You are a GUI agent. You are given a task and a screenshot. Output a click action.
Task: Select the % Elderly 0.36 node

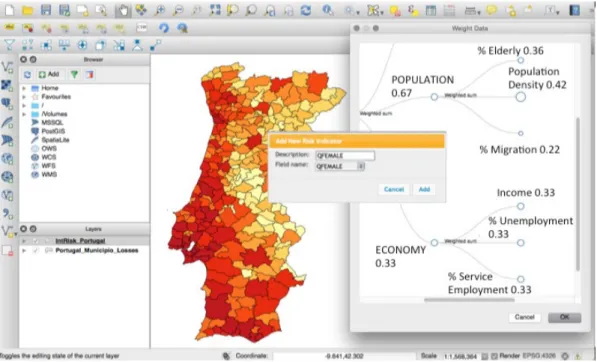[520, 60]
